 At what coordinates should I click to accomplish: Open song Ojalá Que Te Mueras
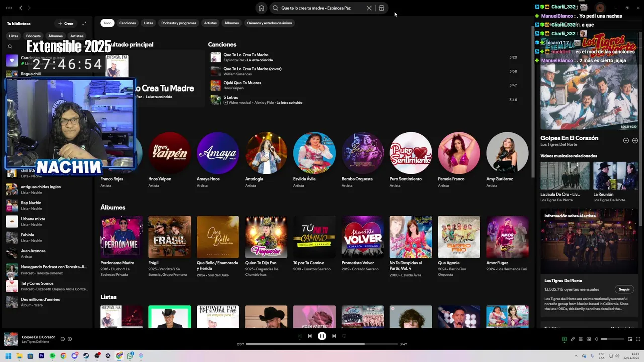pos(363,85)
